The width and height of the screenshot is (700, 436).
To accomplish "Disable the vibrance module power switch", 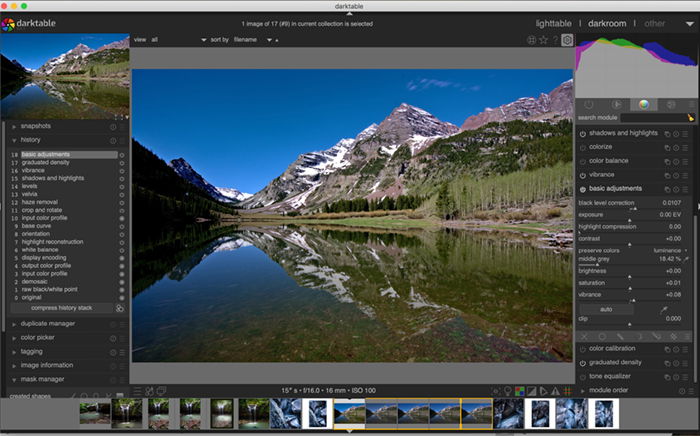I will [x=583, y=175].
